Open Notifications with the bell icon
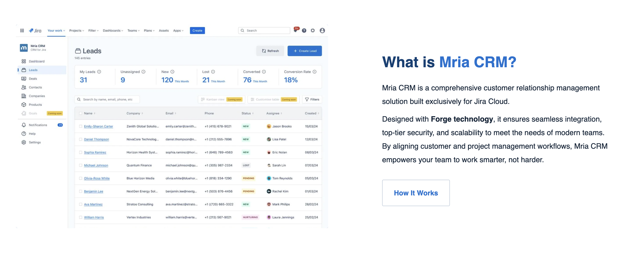 pyautogui.click(x=38, y=125)
